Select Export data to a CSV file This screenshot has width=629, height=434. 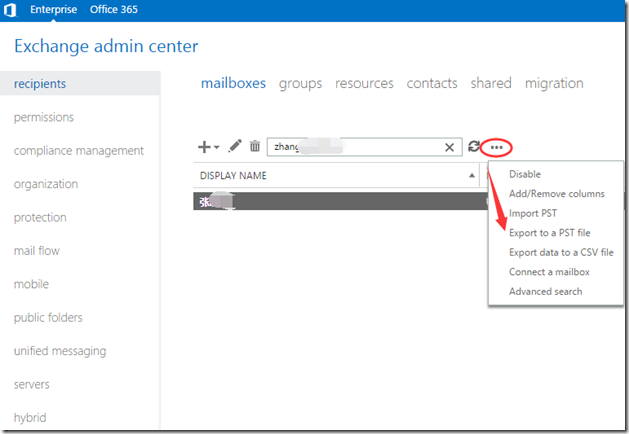561,252
